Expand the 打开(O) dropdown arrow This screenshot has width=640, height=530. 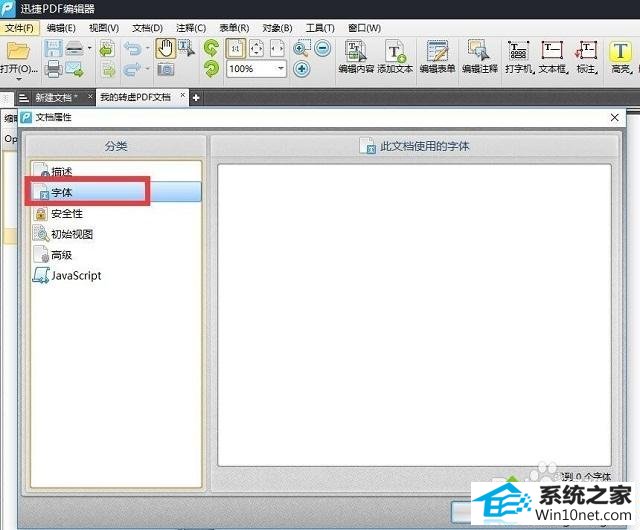click(19, 79)
